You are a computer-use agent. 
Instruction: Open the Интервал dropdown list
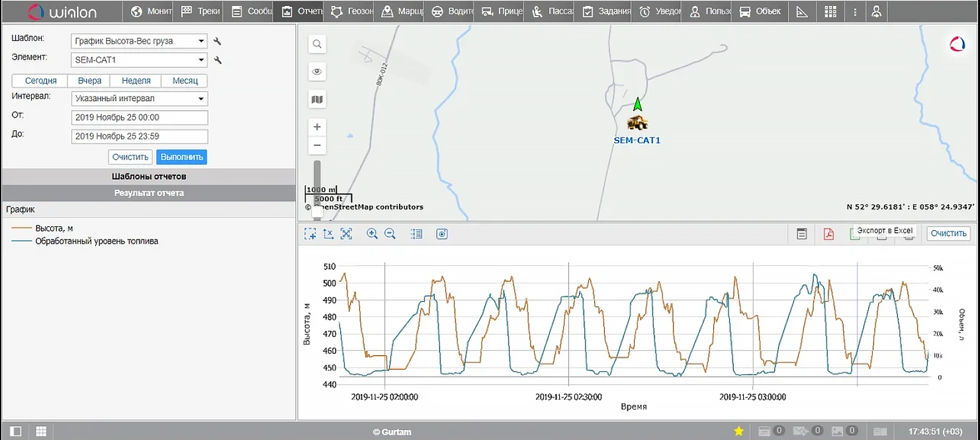click(139, 99)
